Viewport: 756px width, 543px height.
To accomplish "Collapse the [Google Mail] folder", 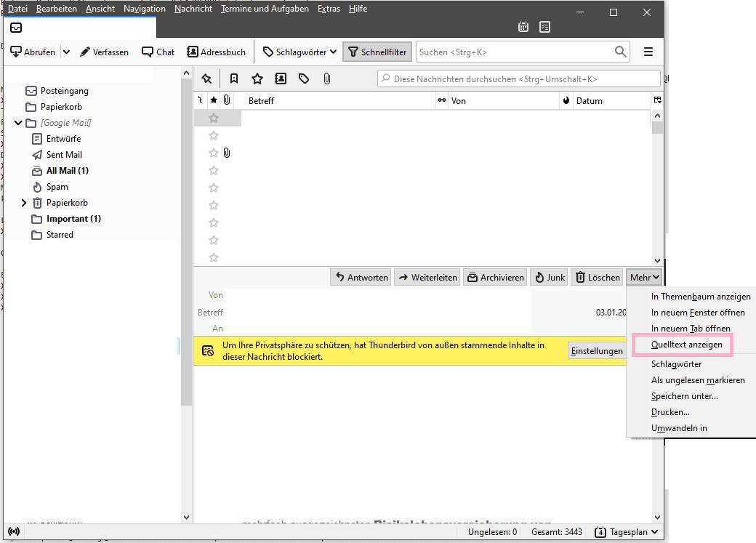I will click(x=18, y=123).
